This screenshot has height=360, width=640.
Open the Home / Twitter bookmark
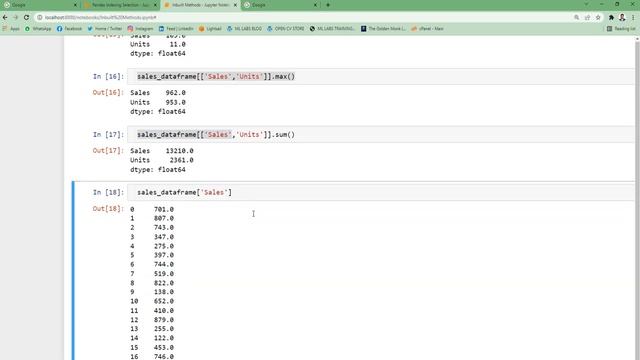(104, 29)
